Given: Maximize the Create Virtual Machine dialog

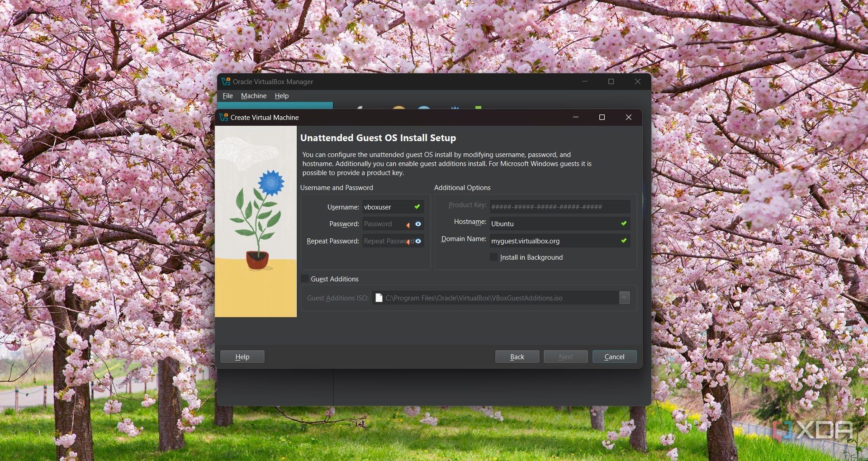Looking at the screenshot, I should pos(602,117).
